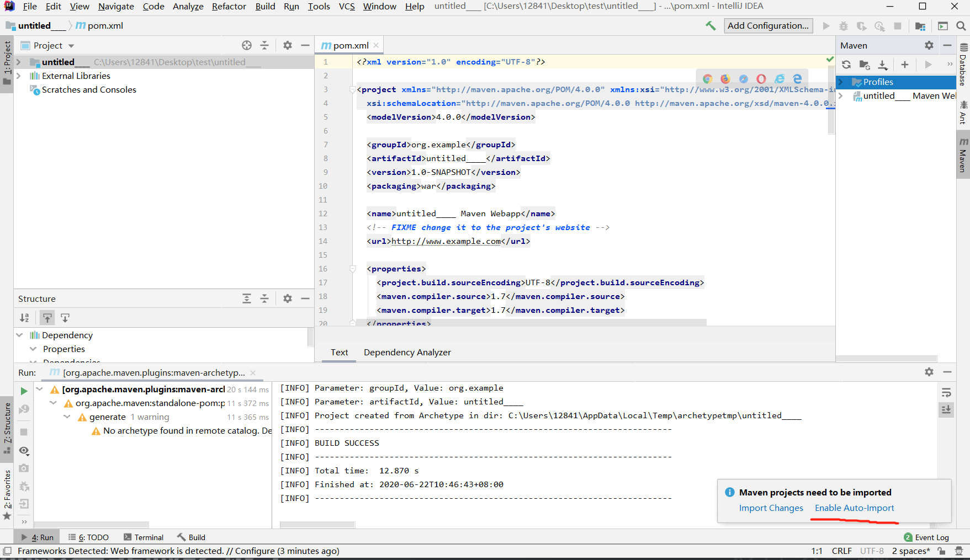
Task: Expand Profiles in Maven panel
Action: (x=841, y=82)
